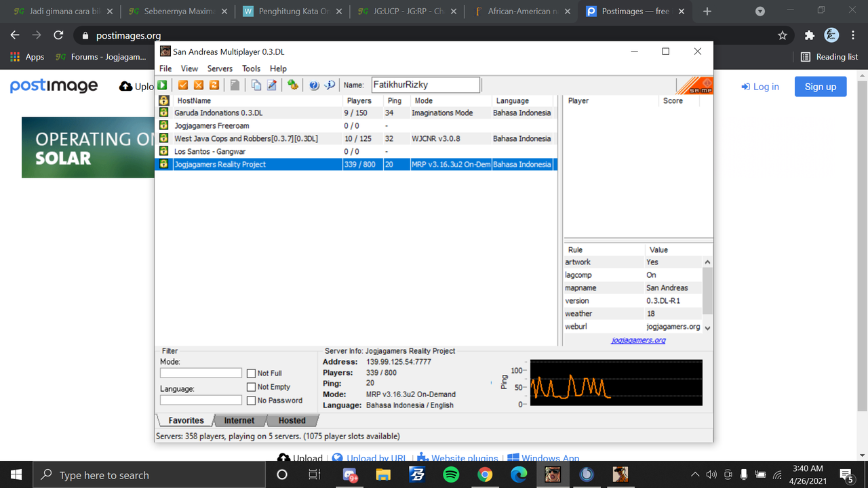Reload the postimages.org page
Screen dimensions: 868x488
click(58, 35)
